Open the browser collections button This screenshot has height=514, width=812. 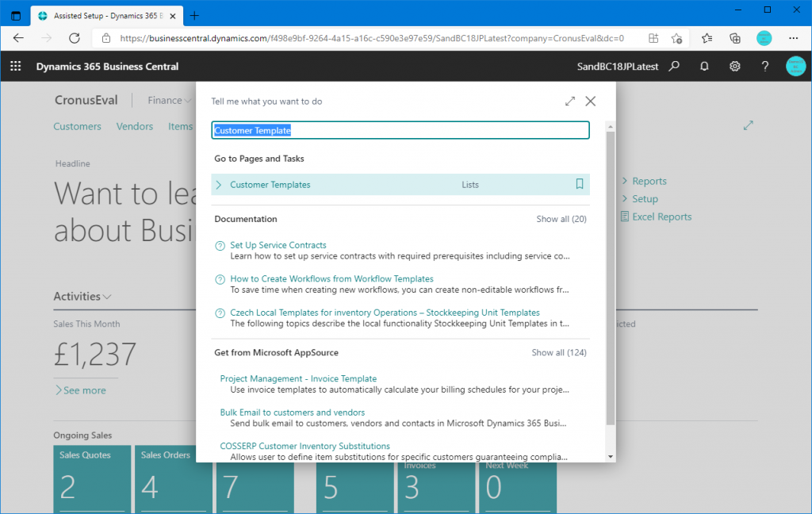[x=735, y=38]
